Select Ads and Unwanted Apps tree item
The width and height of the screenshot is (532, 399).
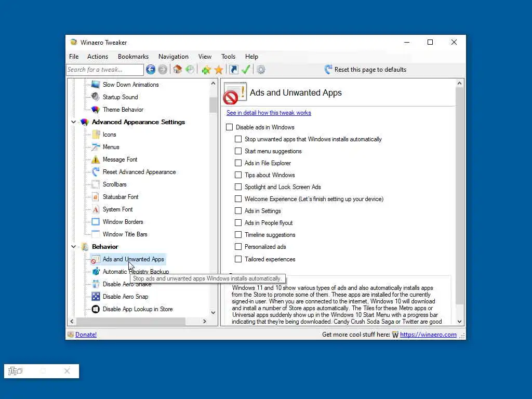pyautogui.click(x=134, y=259)
